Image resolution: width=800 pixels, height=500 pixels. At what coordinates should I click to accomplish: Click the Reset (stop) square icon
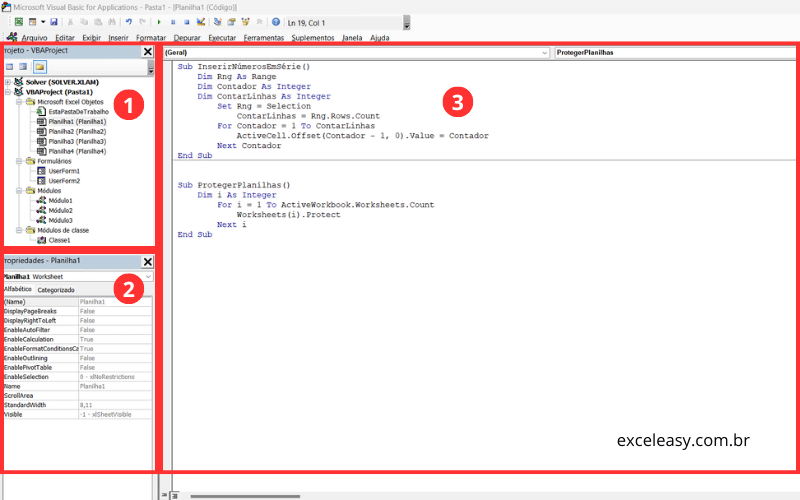(187, 22)
